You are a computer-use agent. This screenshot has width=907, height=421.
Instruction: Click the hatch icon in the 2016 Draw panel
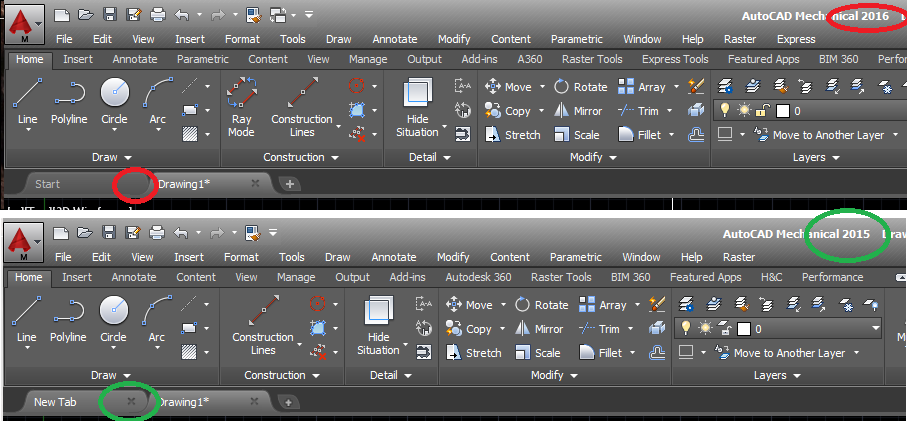189,134
